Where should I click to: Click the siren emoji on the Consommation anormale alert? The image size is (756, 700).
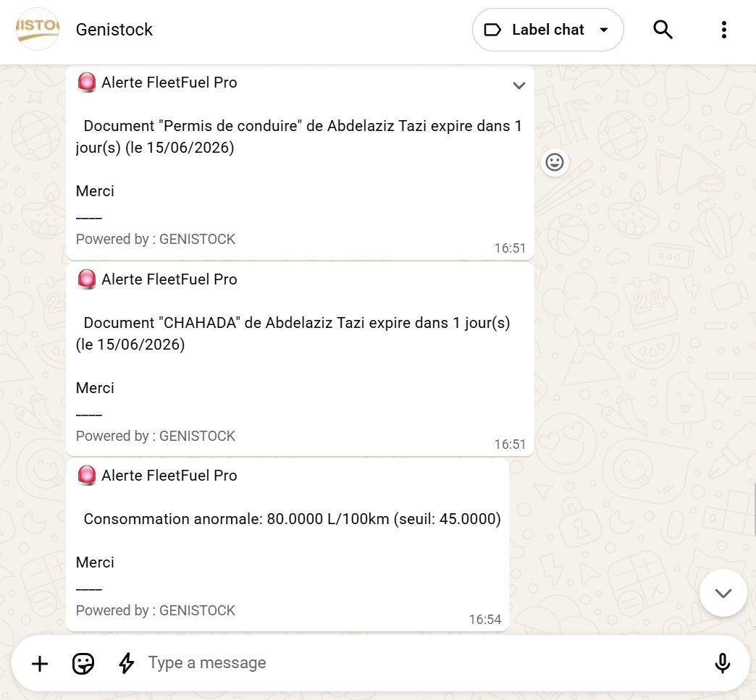click(87, 476)
